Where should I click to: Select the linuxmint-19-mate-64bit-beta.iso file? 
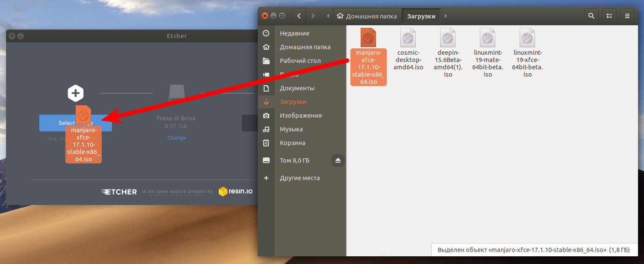pyautogui.click(x=488, y=53)
